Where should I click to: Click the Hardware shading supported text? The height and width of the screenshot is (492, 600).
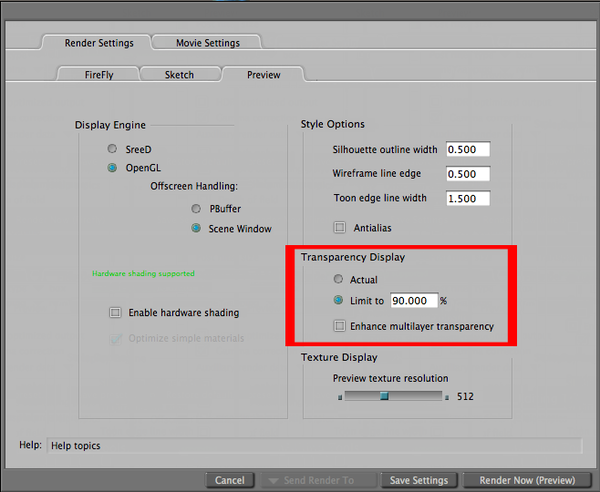(143, 273)
